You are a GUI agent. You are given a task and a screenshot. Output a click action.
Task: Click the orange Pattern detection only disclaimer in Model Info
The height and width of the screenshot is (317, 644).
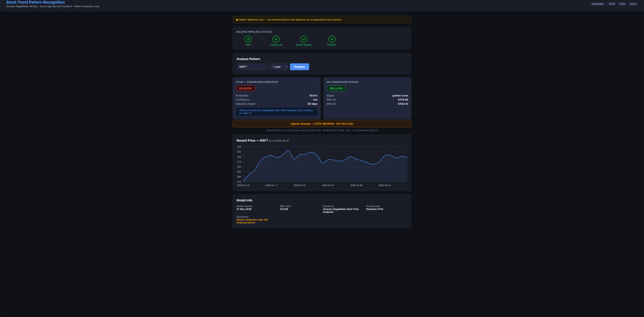(x=252, y=221)
